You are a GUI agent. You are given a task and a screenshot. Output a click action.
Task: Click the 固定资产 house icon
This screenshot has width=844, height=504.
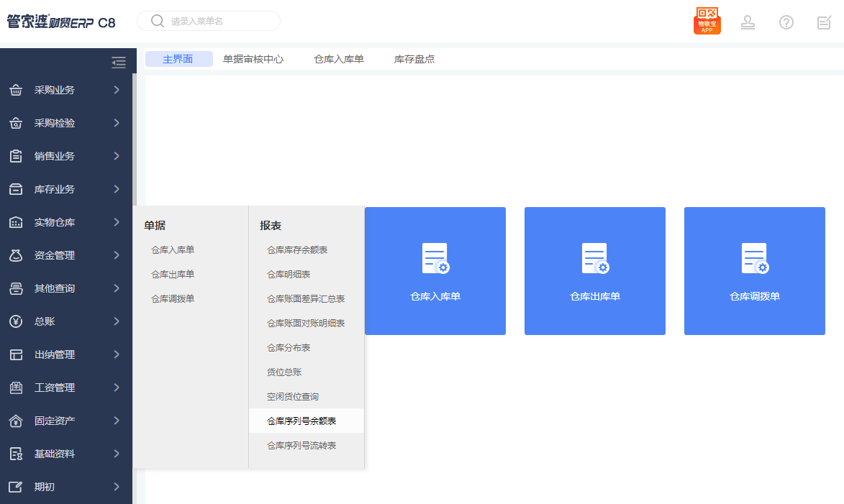(x=16, y=421)
